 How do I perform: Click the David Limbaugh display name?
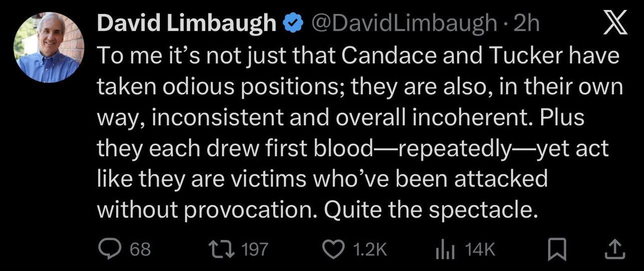(186, 24)
